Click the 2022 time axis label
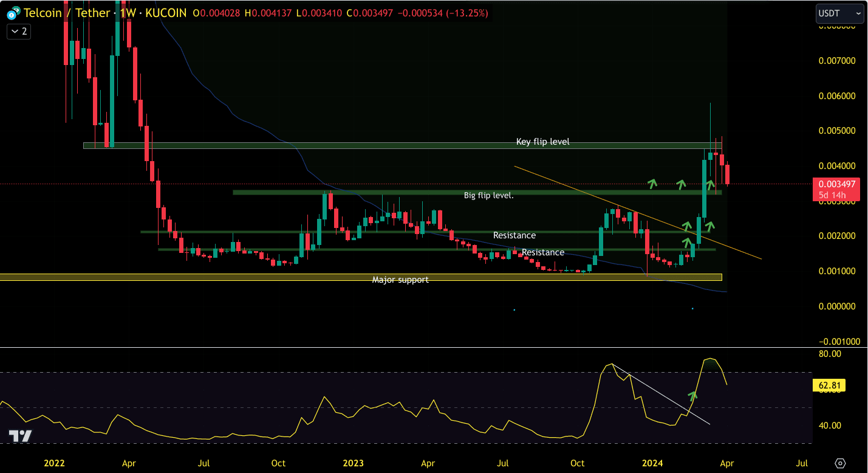 pyautogui.click(x=54, y=463)
